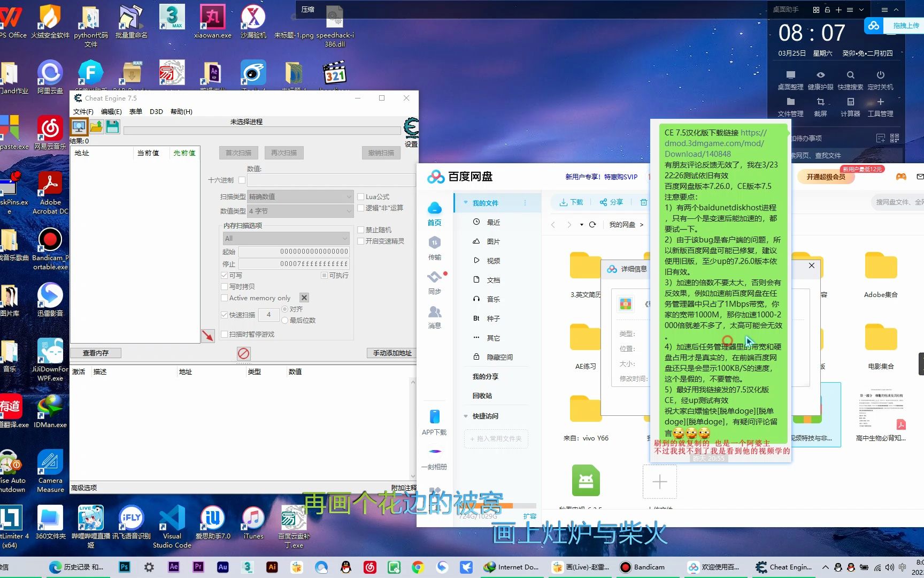
Task: Click 扩容 storage link
Action: [x=530, y=516]
